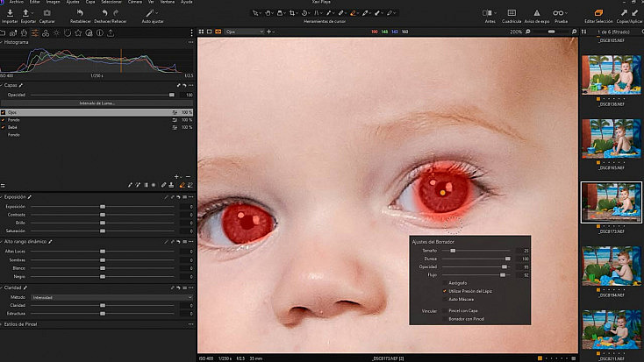Open the Ojos layer dropdown above viewer

click(x=244, y=32)
